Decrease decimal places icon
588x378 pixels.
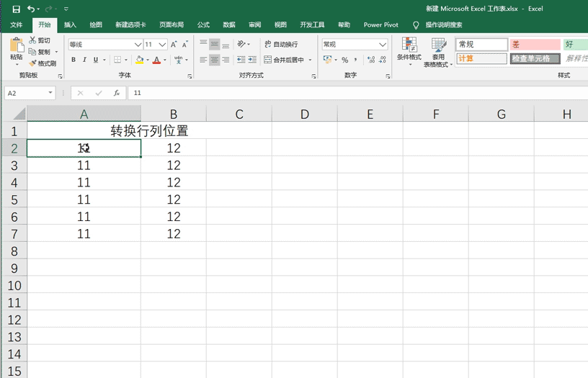383,60
